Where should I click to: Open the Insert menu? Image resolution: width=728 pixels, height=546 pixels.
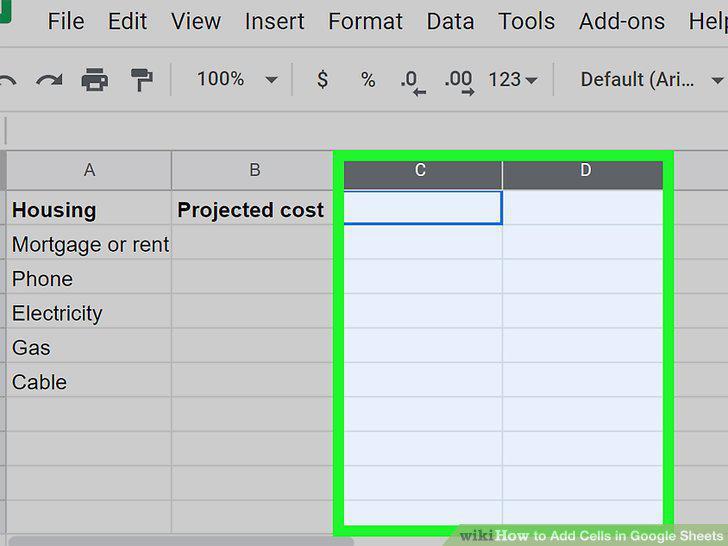(274, 21)
